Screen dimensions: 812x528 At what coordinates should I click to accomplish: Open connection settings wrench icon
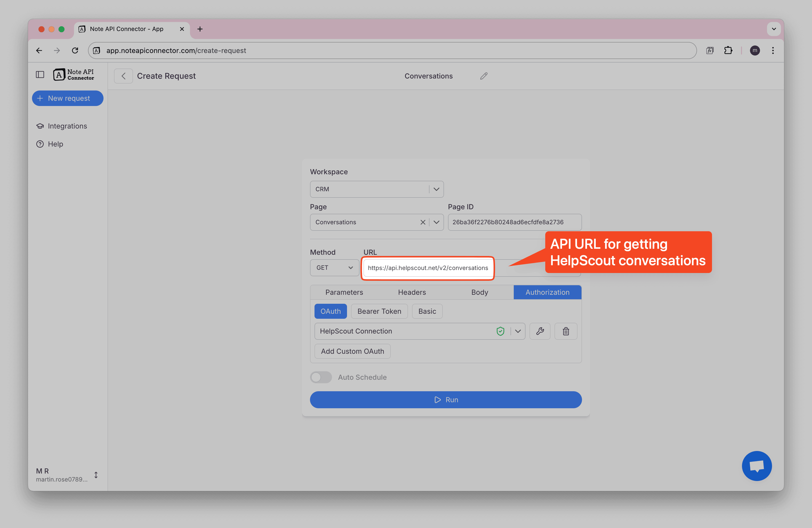tap(540, 331)
